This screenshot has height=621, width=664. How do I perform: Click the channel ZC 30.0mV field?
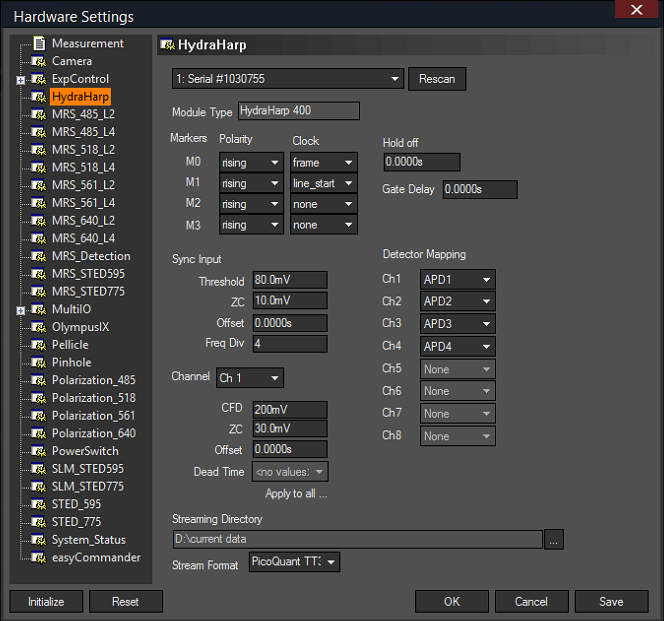(x=290, y=429)
